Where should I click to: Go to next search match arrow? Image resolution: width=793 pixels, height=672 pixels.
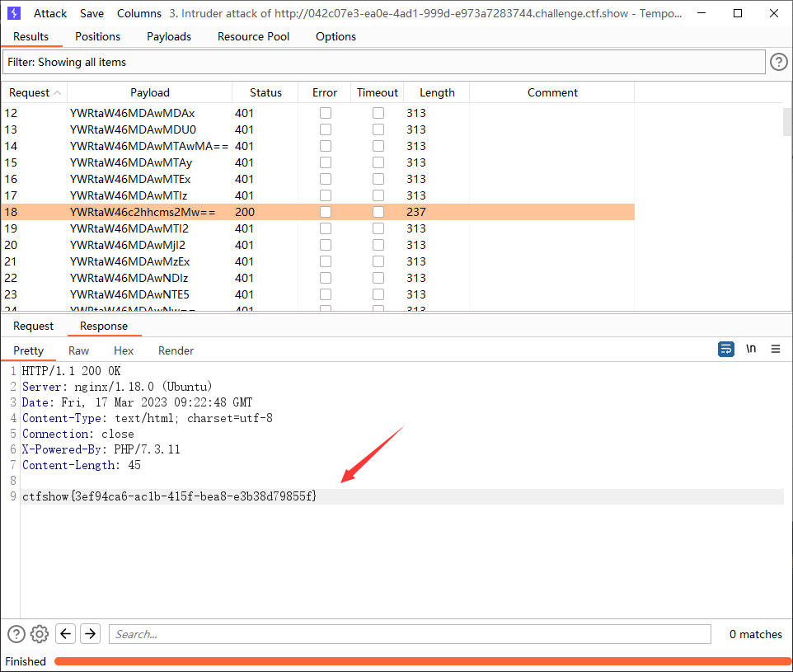pos(91,633)
